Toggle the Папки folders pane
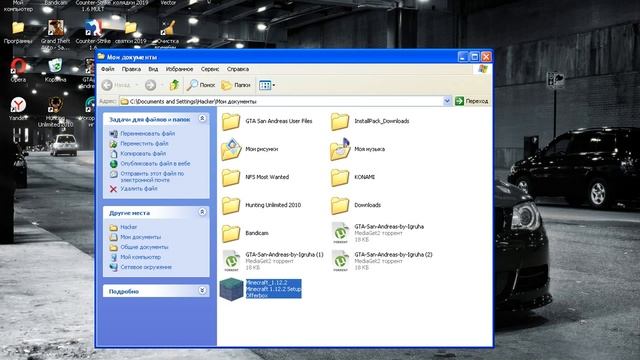Viewport: 640px width, 360px height. [236, 85]
